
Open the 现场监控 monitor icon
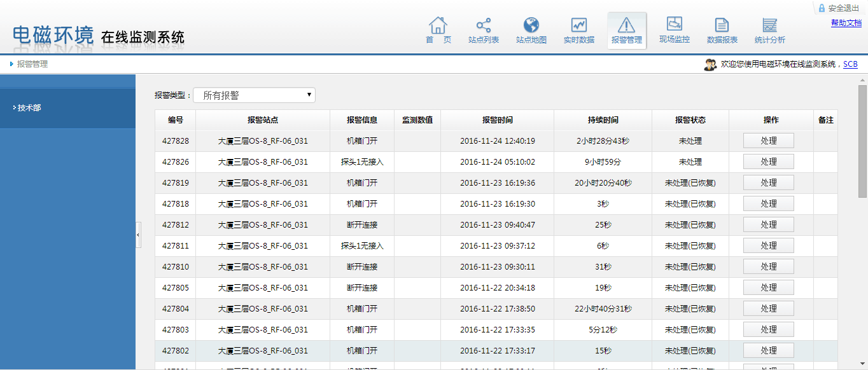point(675,24)
